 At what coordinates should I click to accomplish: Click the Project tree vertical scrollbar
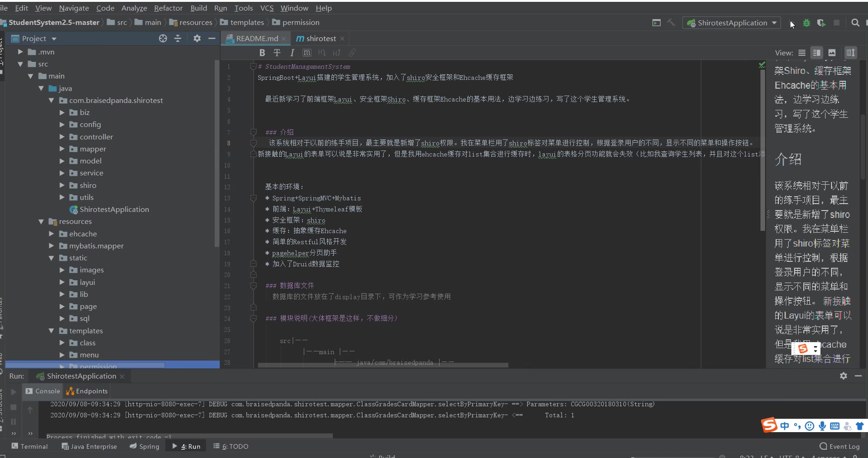tap(217, 152)
